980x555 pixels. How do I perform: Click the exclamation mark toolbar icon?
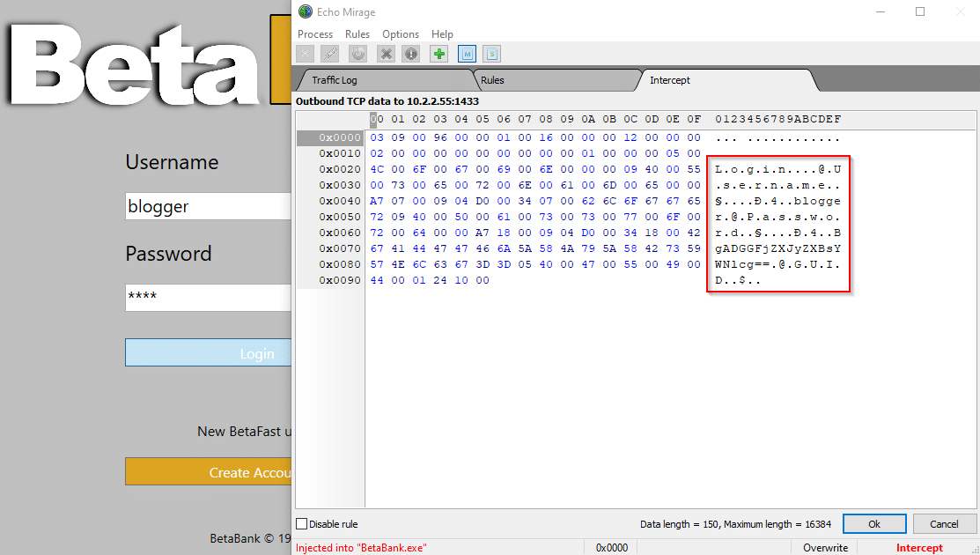[411, 54]
